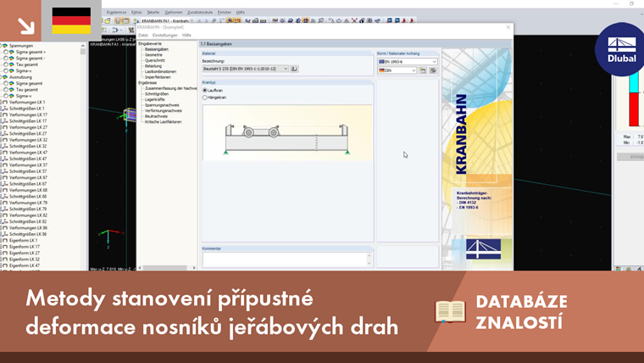Click the Eigenform LK 1 icon
Image resolution: width=644 pixels, height=363 pixels.
5,240
